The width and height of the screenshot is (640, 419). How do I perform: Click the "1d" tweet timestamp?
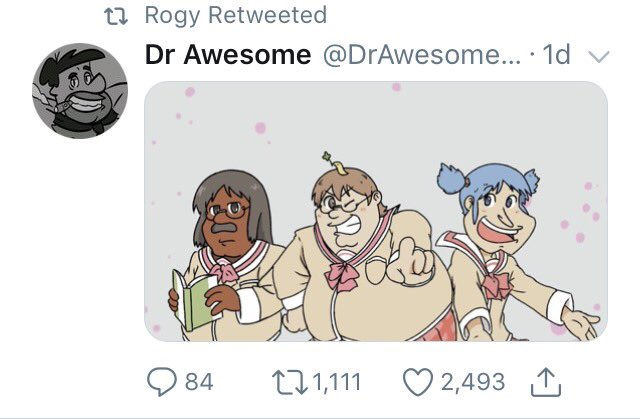point(554,55)
